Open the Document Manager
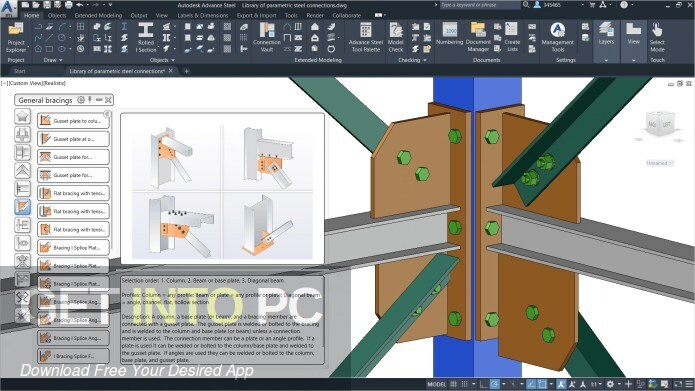This screenshot has width=695, height=391. coord(478,38)
